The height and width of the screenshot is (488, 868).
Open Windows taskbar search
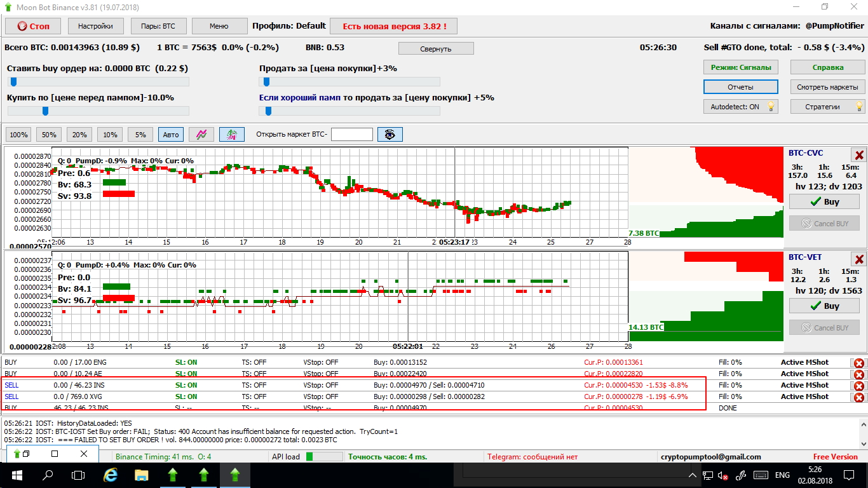pyautogui.click(x=47, y=475)
